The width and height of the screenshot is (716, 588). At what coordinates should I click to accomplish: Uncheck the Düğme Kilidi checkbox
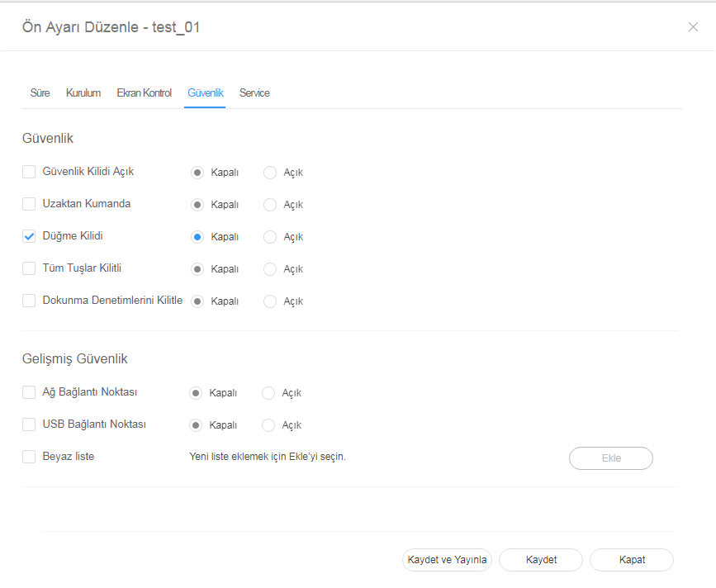pyautogui.click(x=29, y=236)
